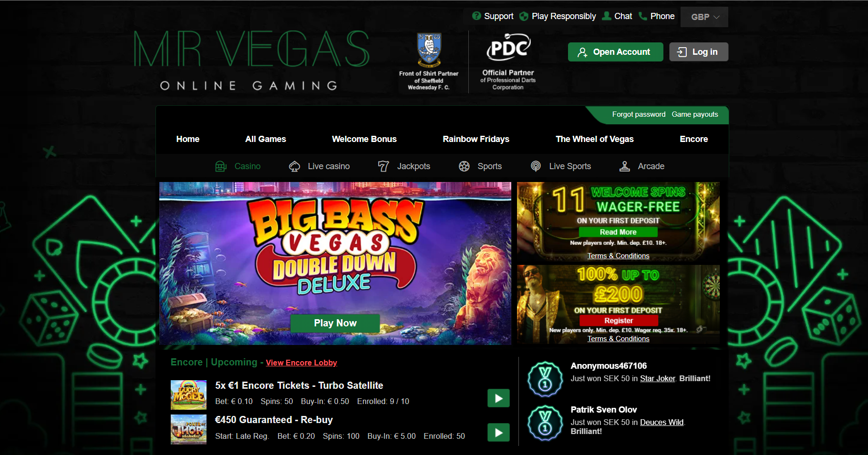868x455 pixels.
Task: Select the Live casino spade icon
Action: click(x=295, y=166)
